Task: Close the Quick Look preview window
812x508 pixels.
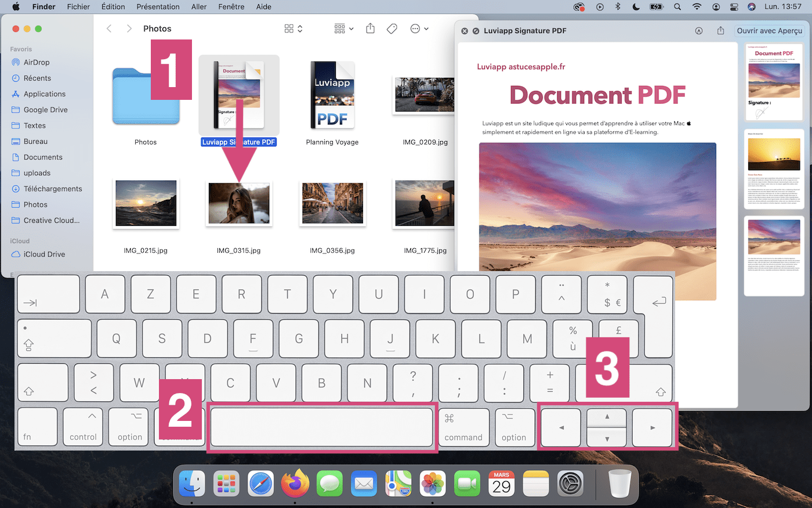Action: 465,31
